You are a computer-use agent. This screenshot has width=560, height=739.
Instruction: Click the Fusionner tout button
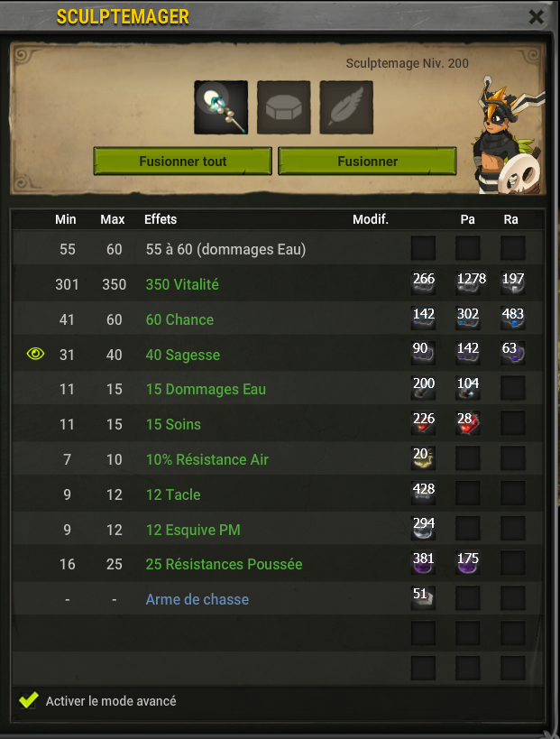tap(183, 162)
